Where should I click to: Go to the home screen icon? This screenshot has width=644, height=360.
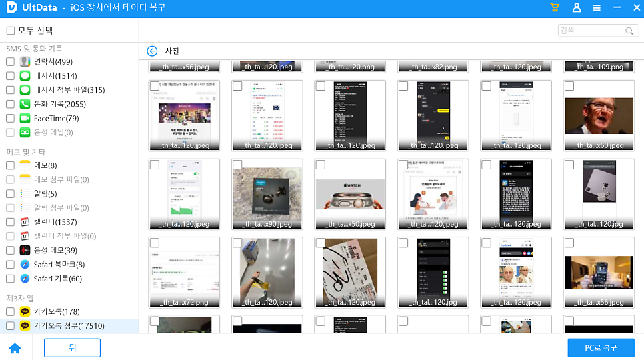tap(15, 348)
